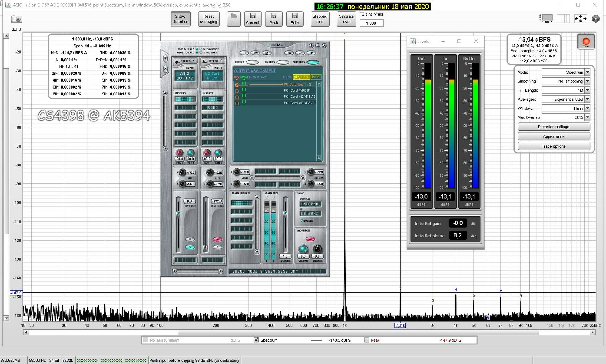Open the Smoothing dropdown
This screenshot has width=606, height=364.
coord(587,81)
